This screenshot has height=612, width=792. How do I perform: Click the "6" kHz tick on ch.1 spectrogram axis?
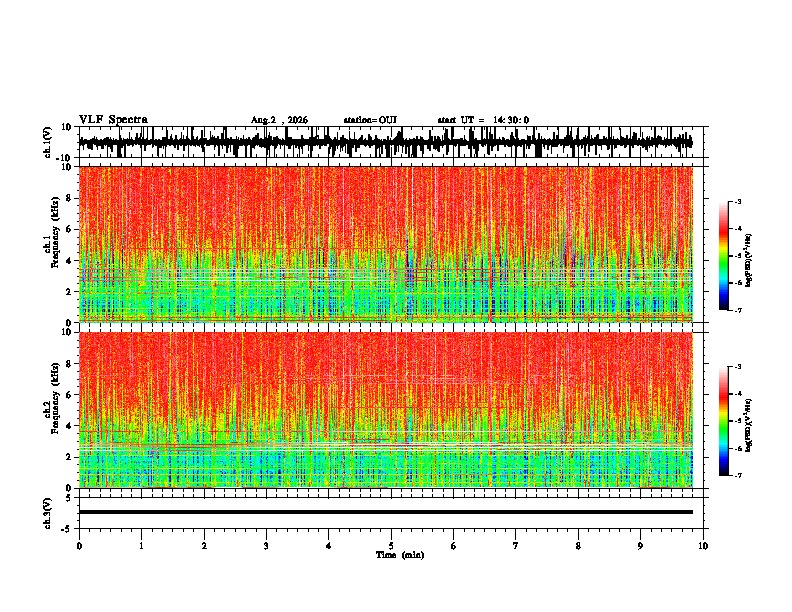(x=70, y=229)
